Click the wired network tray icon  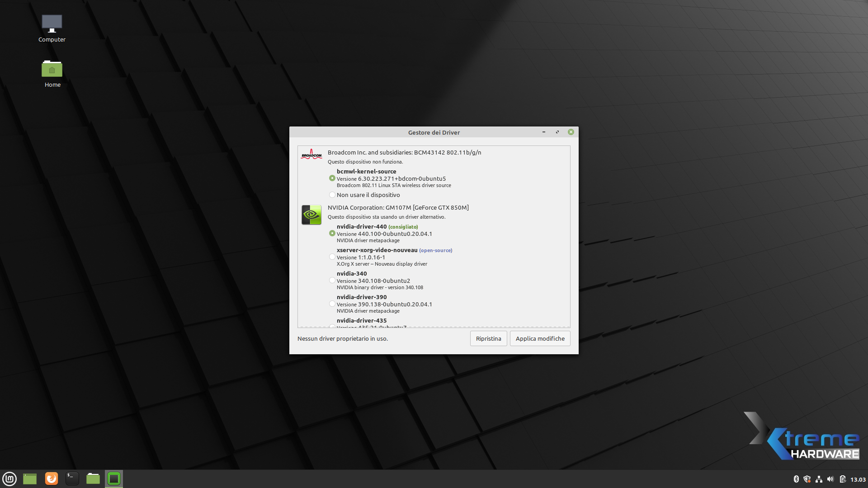[819, 479]
